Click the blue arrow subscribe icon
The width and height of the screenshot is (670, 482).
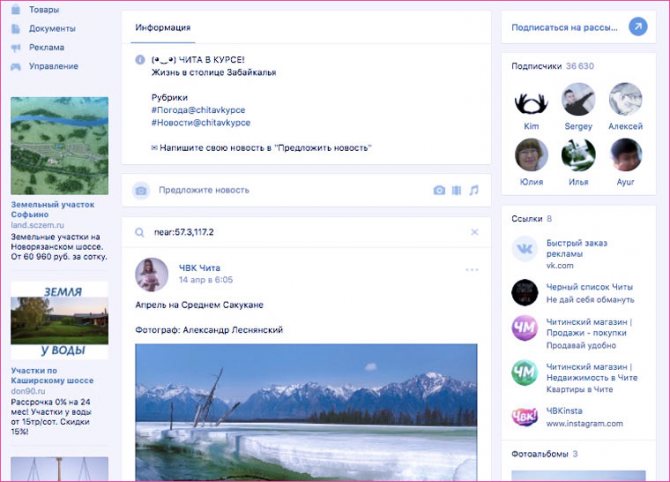pos(638,27)
